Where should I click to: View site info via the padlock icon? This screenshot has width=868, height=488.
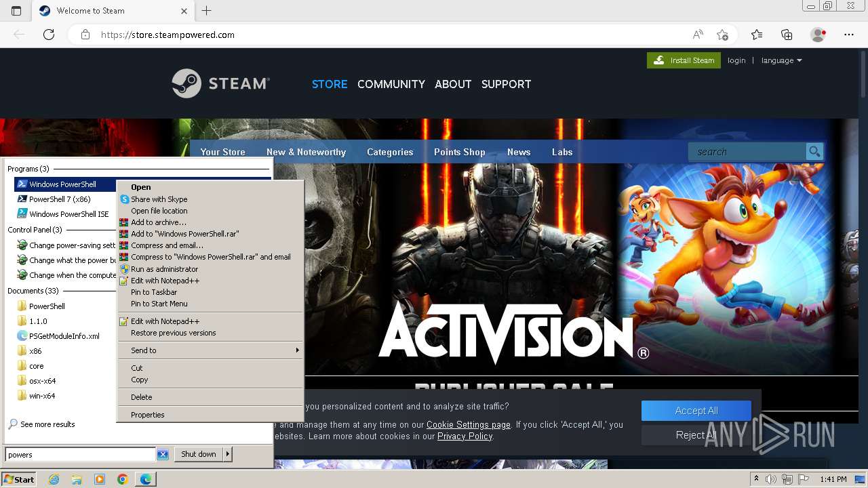(85, 35)
